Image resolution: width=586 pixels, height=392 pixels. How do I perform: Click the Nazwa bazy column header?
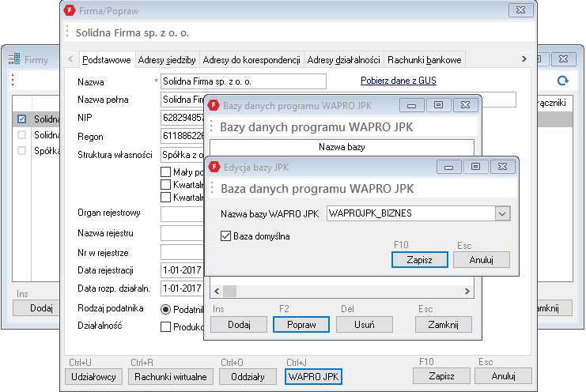click(342, 147)
